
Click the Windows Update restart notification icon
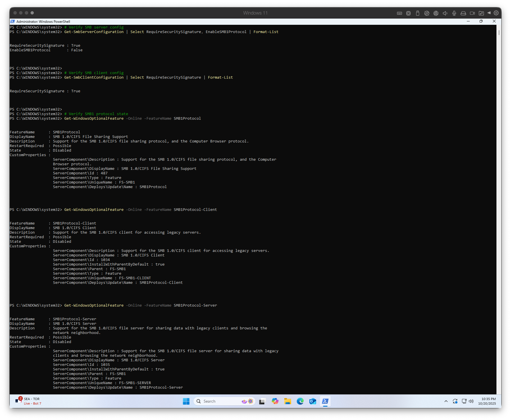(x=455, y=401)
